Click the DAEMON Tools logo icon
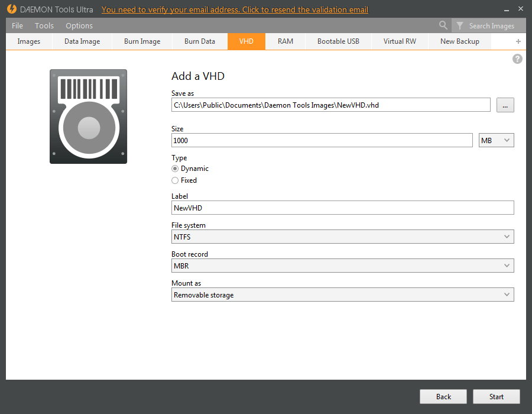Image resolution: width=532 pixels, height=414 pixels. click(x=12, y=9)
